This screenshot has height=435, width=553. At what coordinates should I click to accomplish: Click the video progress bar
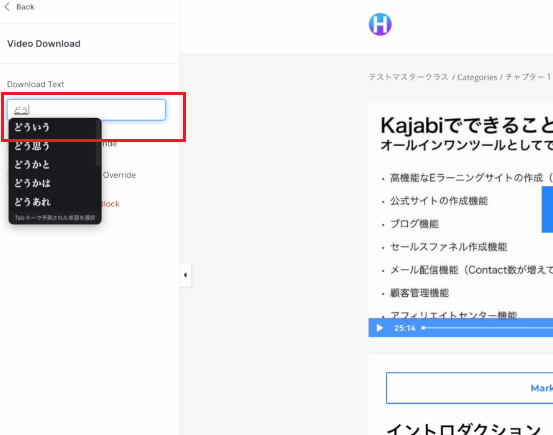point(487,328)
